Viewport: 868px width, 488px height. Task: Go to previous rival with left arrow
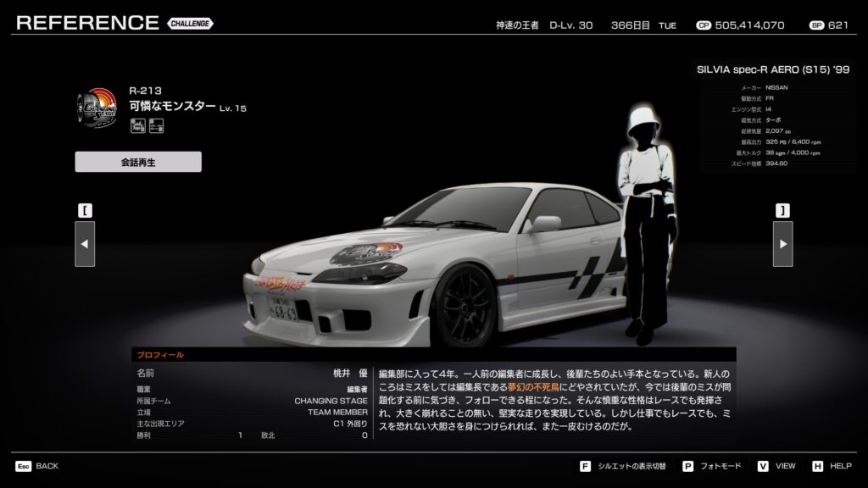(85, 244)
